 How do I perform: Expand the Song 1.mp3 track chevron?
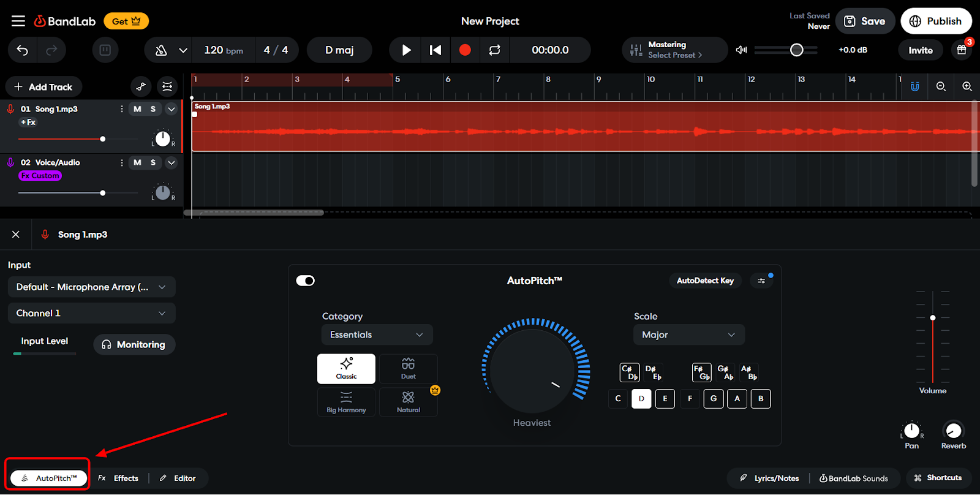coord(171,109)
